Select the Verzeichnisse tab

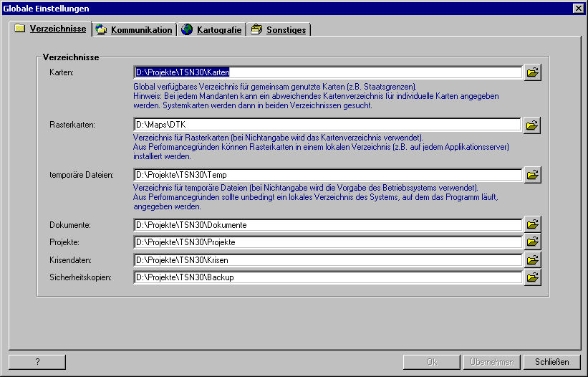pos(51,29)
